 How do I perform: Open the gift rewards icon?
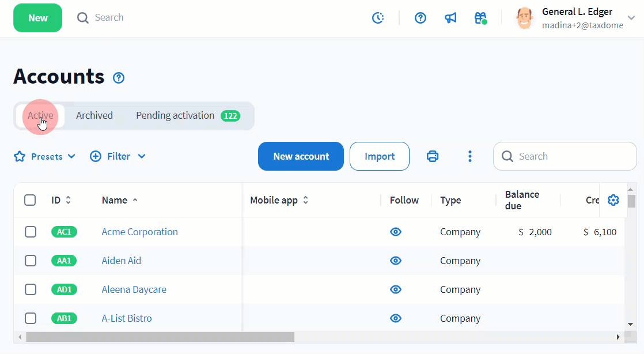480,18
